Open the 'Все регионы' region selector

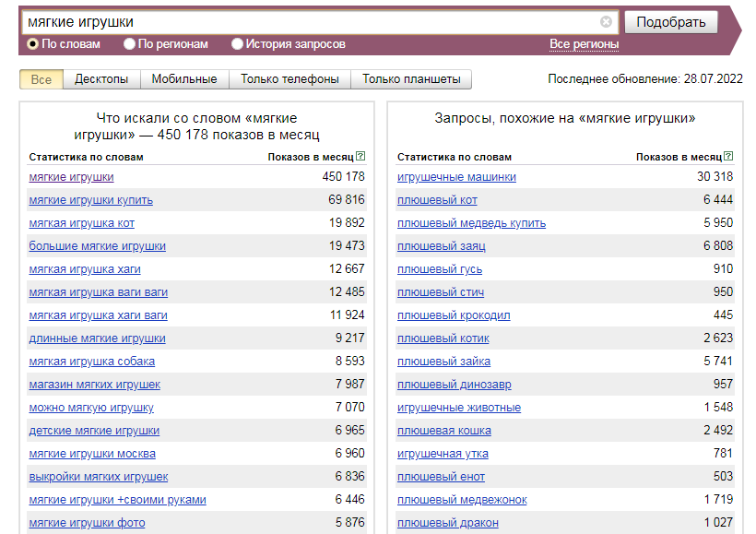pyautogui.click(x=584, y=44)
